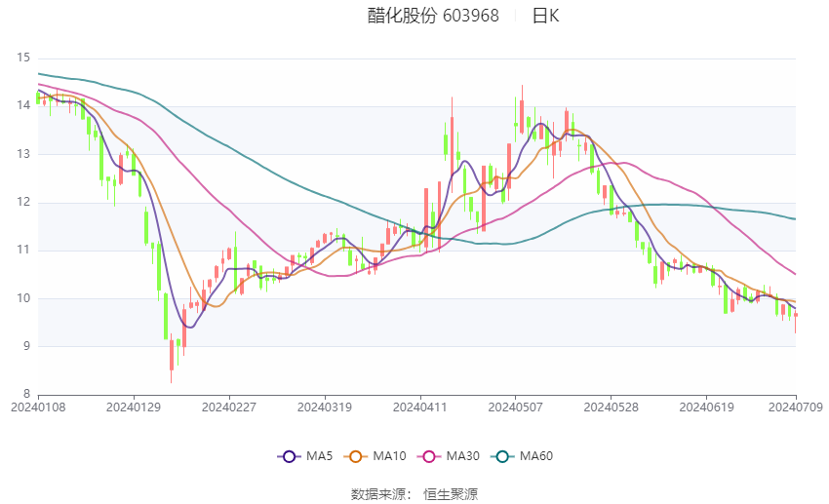The image size is (829, 504).
Task: Click the 20240619 date axis label
Action: tap(707, 407)
